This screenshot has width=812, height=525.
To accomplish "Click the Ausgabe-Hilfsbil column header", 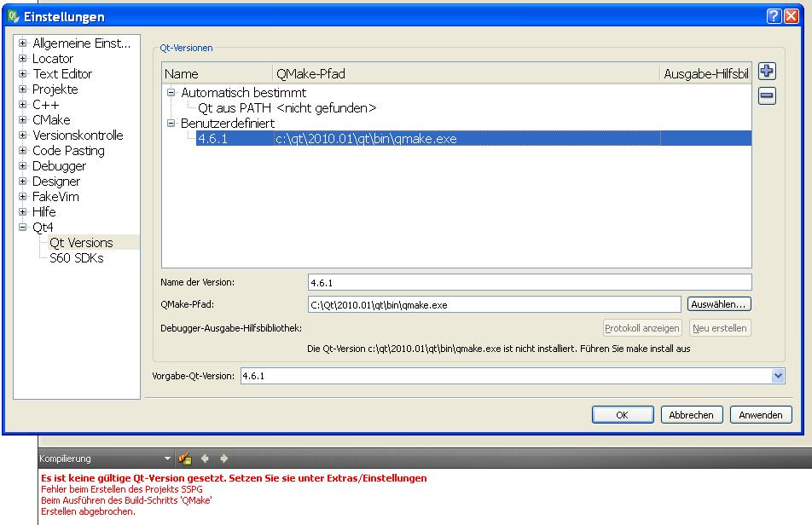I will tap(706, 74).
